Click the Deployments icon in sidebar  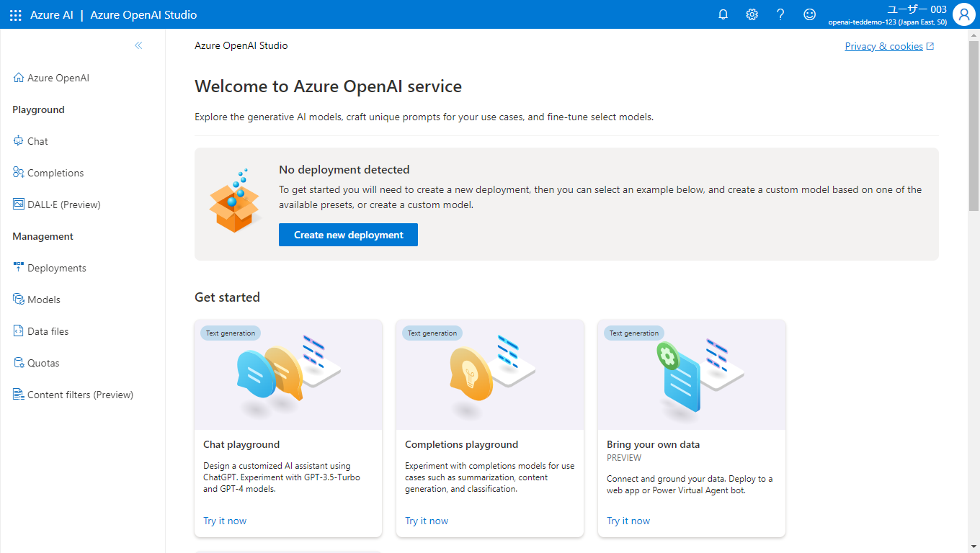19,268
